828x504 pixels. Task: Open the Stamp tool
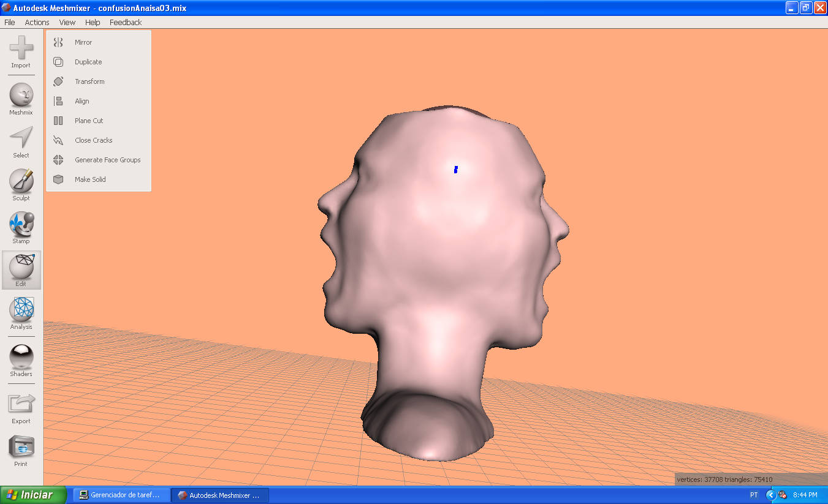click(x=21, y=228)
